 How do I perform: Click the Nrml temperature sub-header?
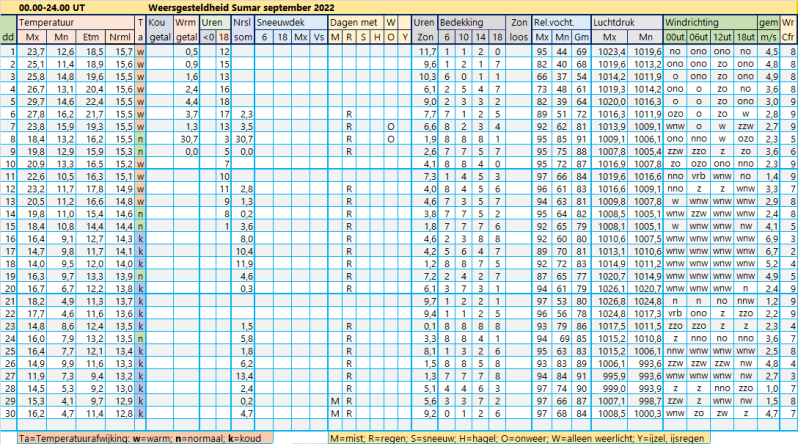pyautogui.click(x=121, y=35)
